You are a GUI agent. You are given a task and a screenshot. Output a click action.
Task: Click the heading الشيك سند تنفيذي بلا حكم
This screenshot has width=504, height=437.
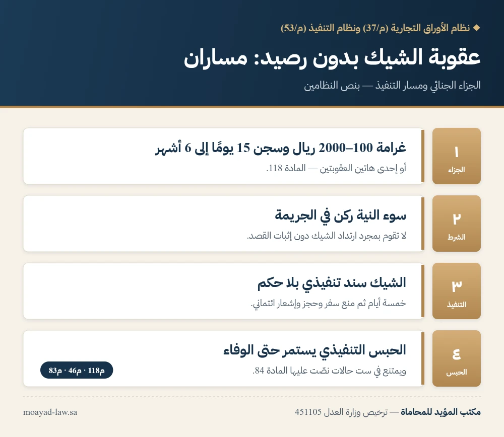coord(332,283)
